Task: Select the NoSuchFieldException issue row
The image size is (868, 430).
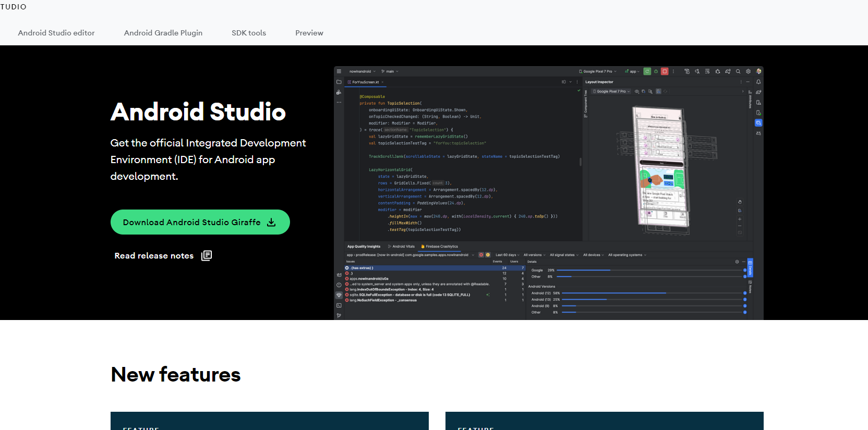Action: [x=435, y=300]
